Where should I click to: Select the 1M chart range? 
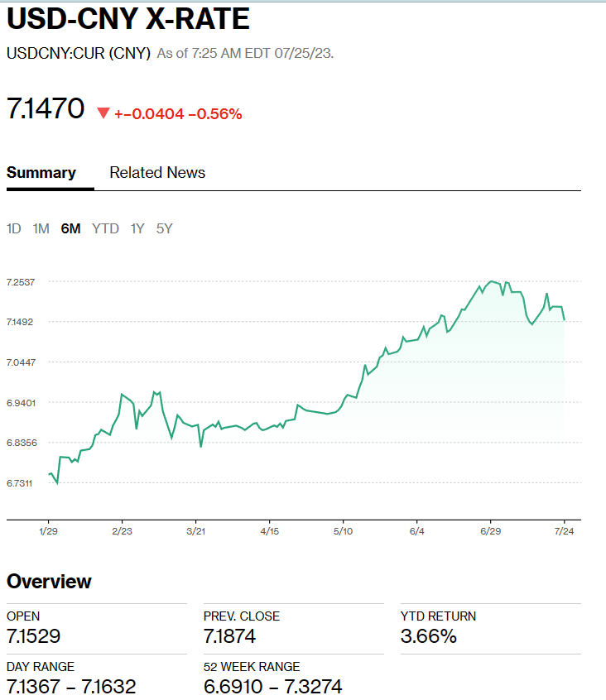[x=41, y=228]
